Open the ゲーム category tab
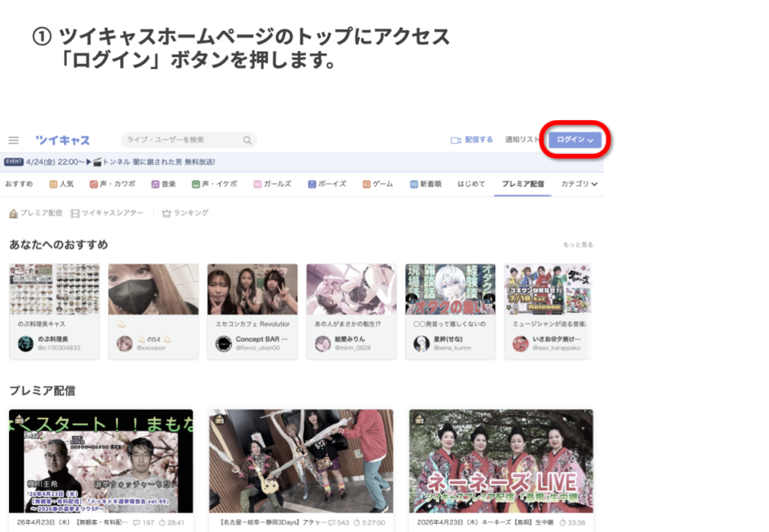Screen dimensions: 769x532 tap(377, 184)
